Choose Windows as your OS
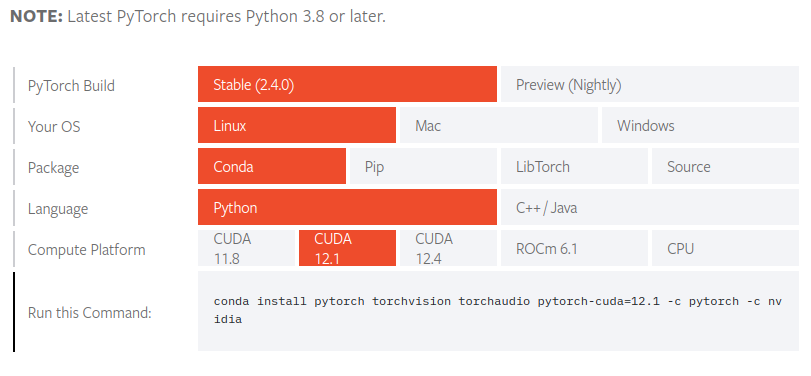The width and height of the screenshot is (811, 376). coord(700,125)
